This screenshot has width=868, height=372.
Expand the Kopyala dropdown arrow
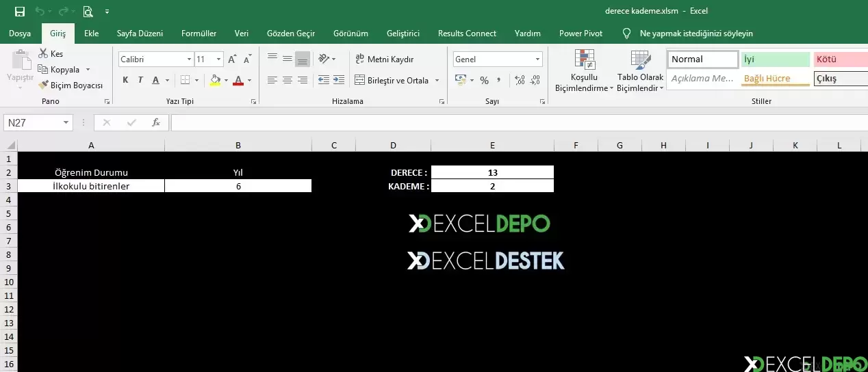(87, 70)
